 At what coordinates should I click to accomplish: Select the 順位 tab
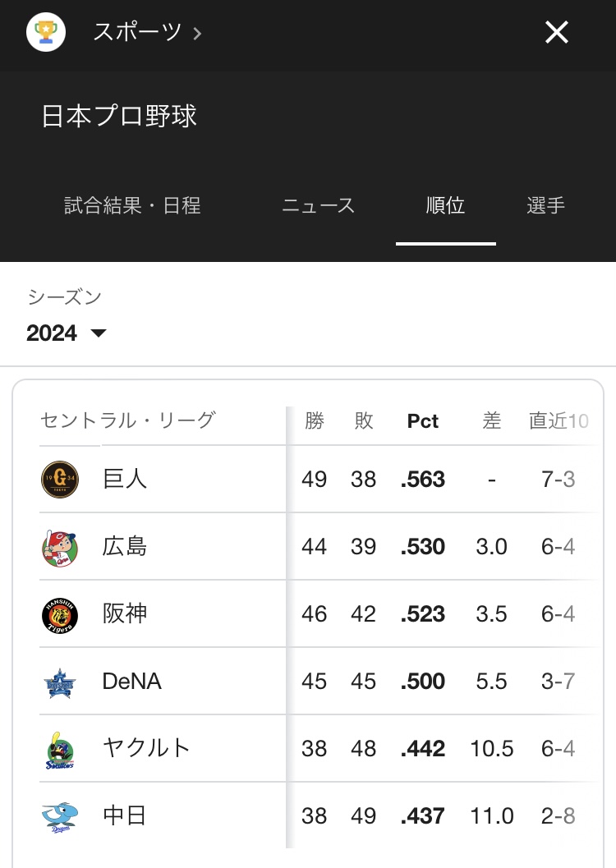[x=445, y=205]
